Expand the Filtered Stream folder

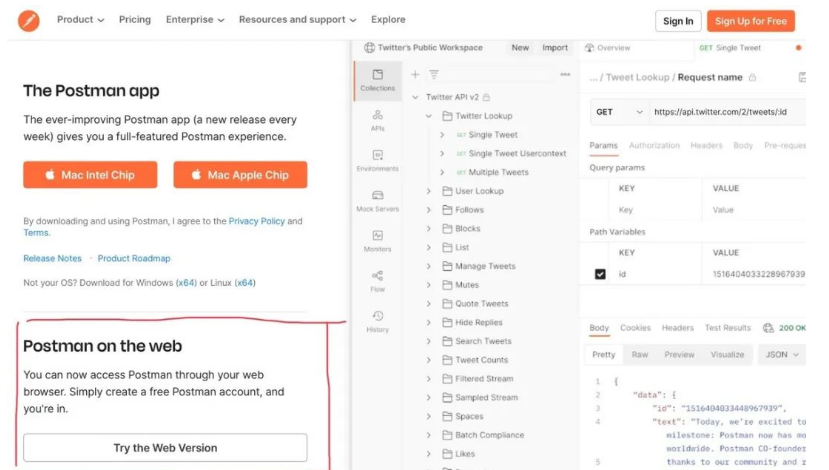click(x=429, y=379)
